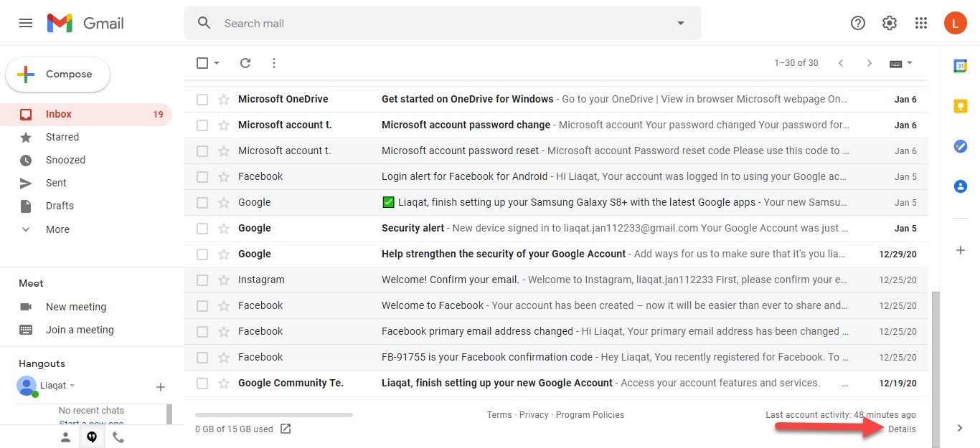Expand the select-all checkbox dropdown arrow
The width and height of the screenshot is (980, 448).
tap(217, 63)
